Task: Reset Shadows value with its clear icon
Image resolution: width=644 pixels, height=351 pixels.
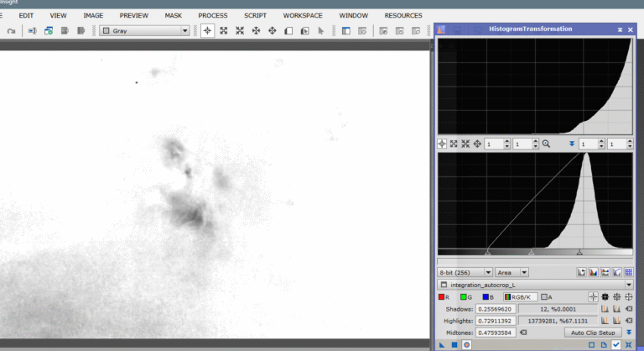Action: [628, 309]
